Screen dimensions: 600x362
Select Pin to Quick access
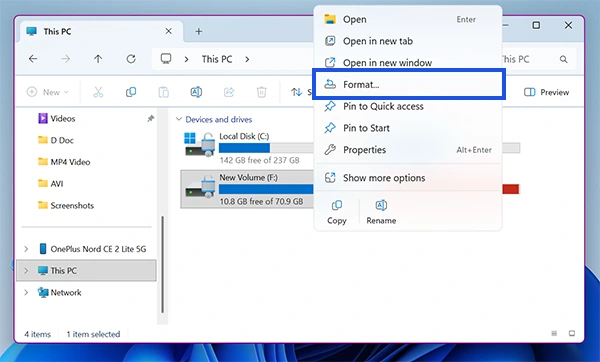point(408,106)
